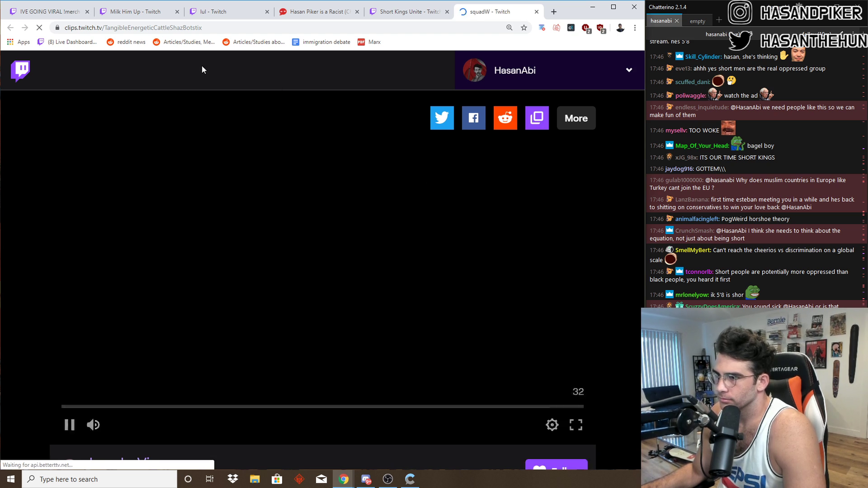The height and width of the screenshot is (488, 868).
Task: Share the clip on Twitter
Action: (x=442, y=118)
